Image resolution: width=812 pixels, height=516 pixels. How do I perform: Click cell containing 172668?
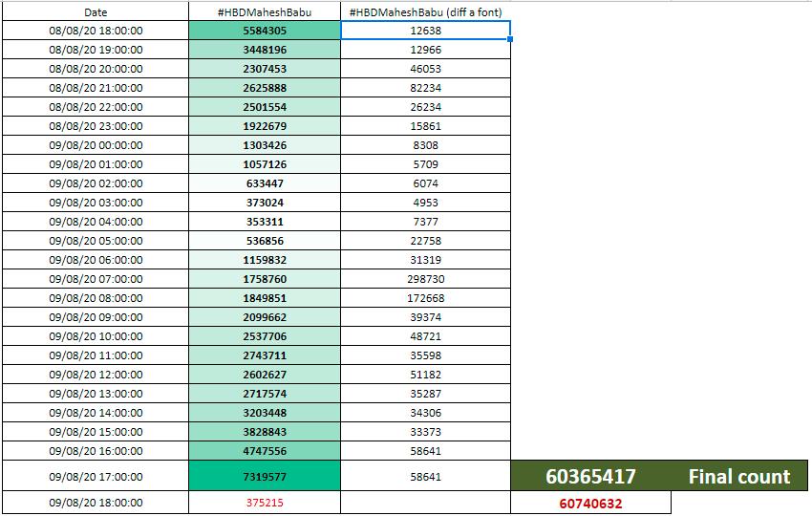[x=425, y=298]
